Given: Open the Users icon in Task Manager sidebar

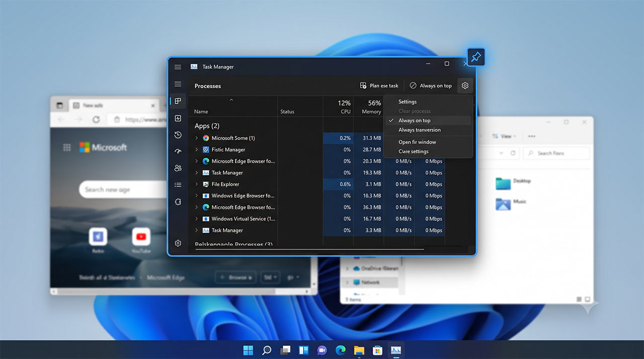Looking at the screenshot, I should (x=178, y=168).
